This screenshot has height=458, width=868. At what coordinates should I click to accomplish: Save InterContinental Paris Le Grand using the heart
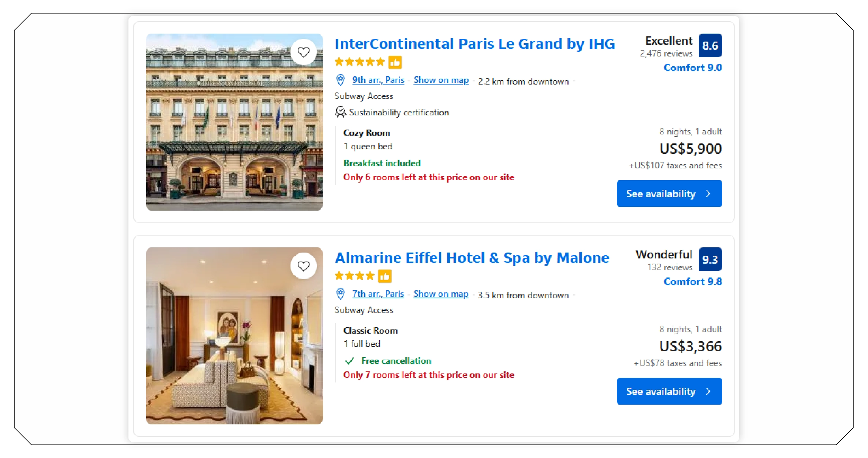304,52
